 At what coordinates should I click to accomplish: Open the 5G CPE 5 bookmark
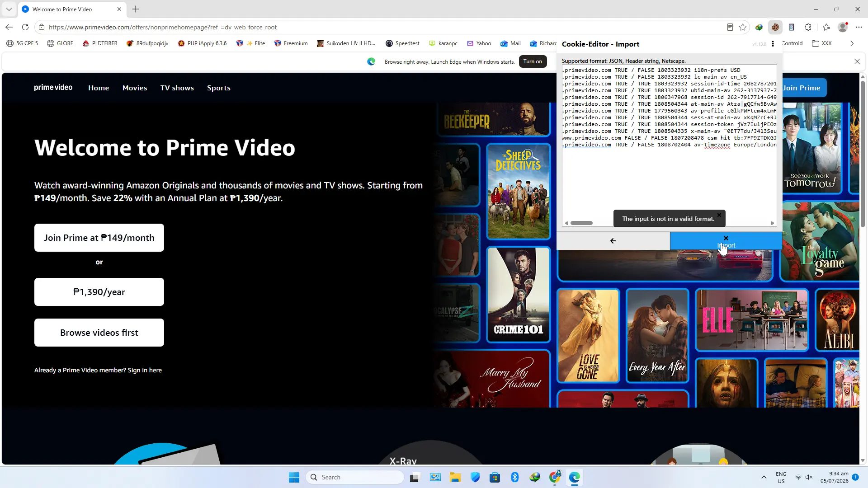(22, 43)
